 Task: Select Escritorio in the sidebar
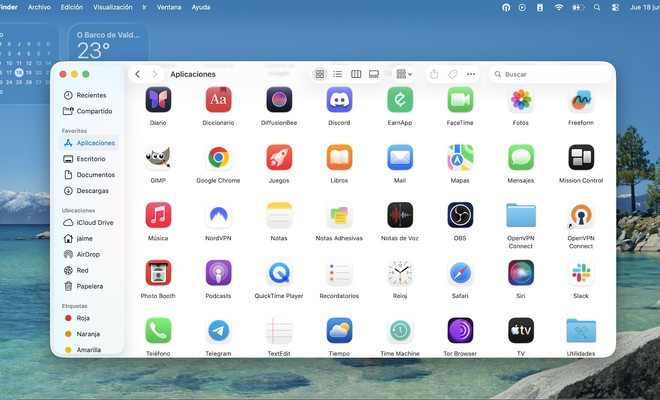[x=89, y=159]
